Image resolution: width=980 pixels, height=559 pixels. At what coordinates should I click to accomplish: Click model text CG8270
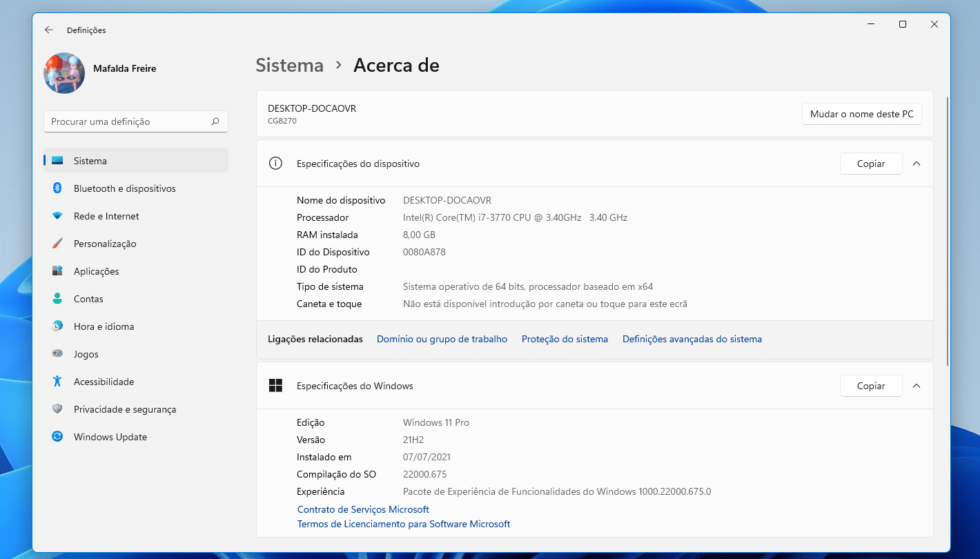click(x=282, y=121)
